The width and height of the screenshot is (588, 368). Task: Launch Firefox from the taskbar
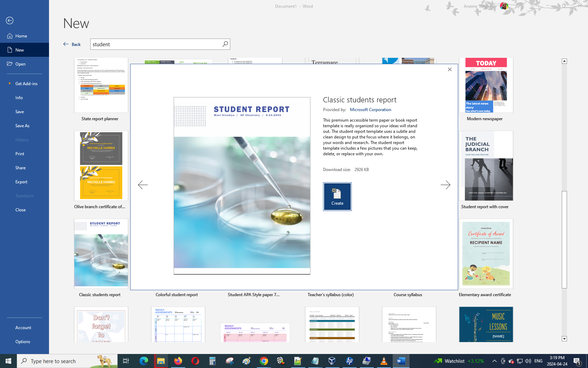click(x=178, y=361)
